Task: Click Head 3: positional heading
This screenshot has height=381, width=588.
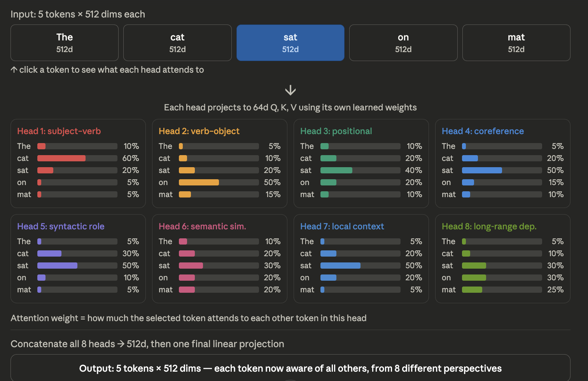Action: tap(336, 131)
